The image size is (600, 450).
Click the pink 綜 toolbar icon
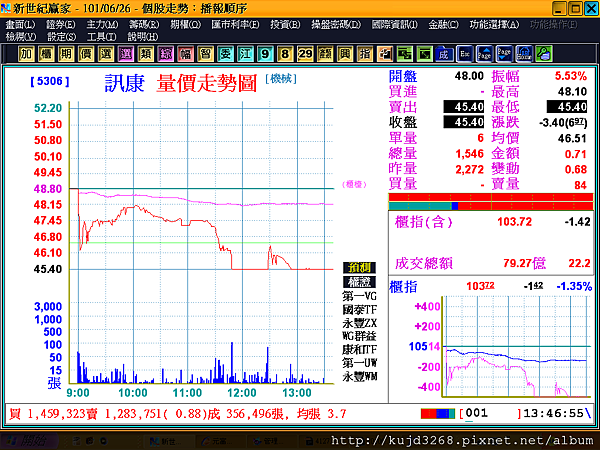pyautogui.click(x=165, y=54)
